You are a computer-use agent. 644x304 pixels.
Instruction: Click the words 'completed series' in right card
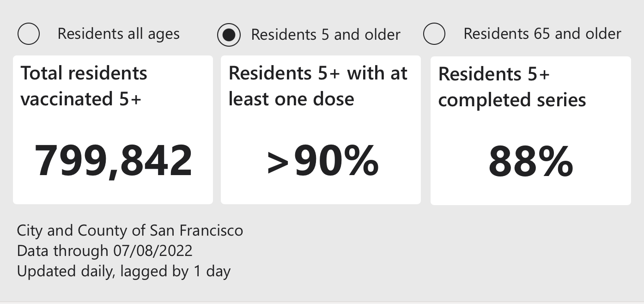512,100
